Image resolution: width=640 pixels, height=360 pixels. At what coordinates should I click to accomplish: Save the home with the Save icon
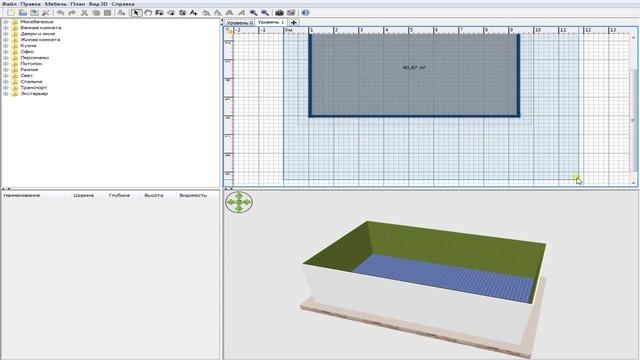pos(34,13)
